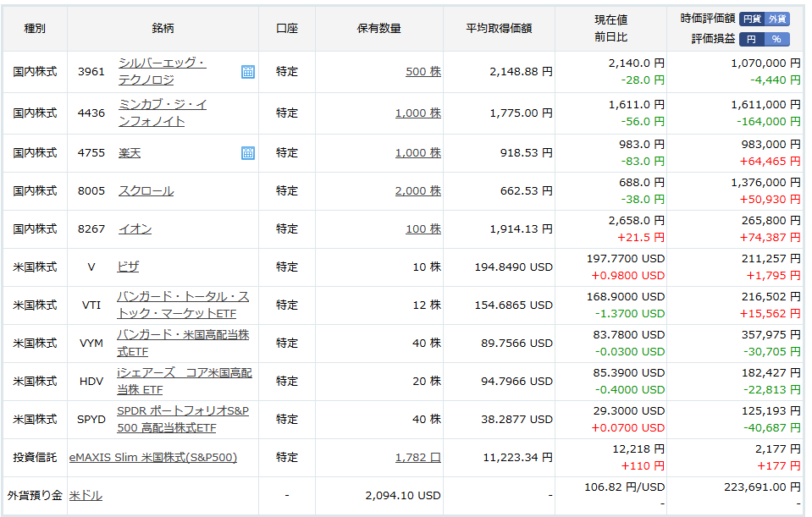Click the 現在値 header label

click(610, 20)
